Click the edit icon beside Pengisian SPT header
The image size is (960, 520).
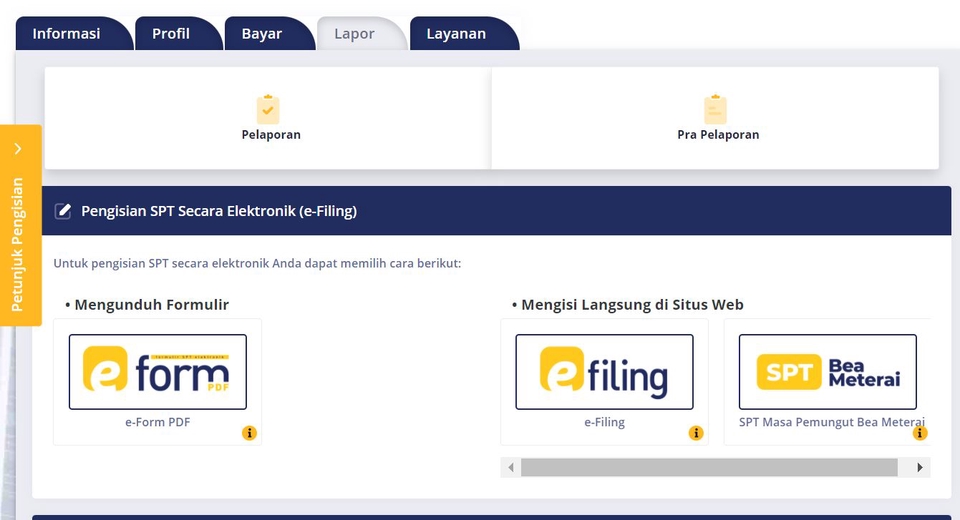(62, 211)
